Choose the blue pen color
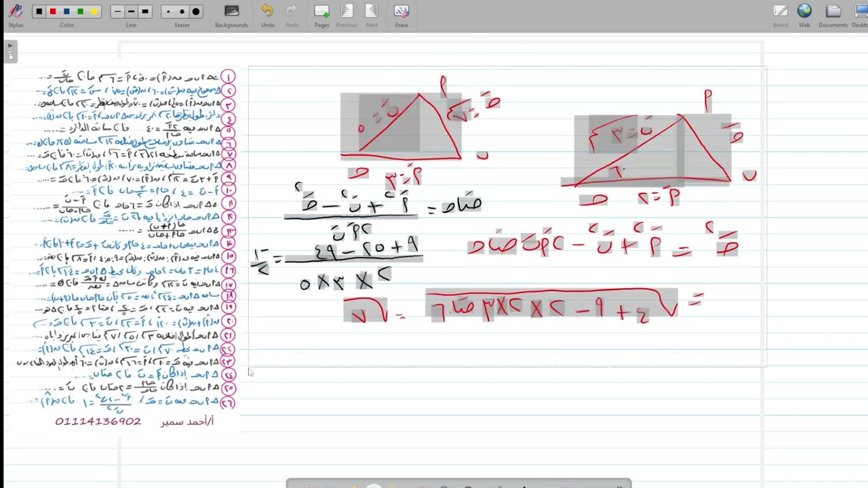Viewport: 868px width, 488px height. (x=66, y=12)
